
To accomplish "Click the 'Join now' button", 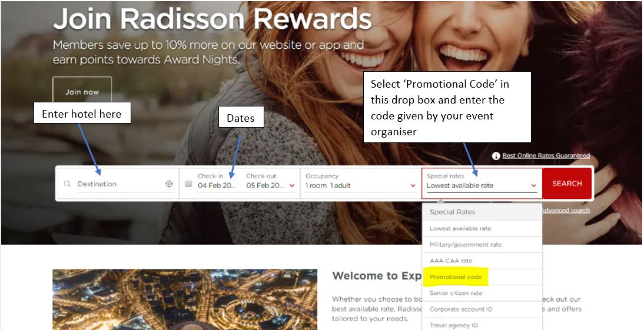I will pyautogui.click(x=82, y=92).
